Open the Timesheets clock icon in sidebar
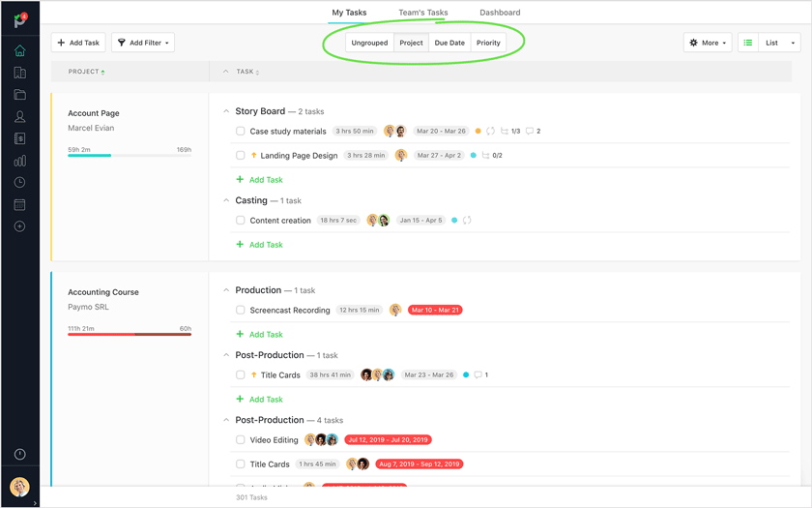812x508 pixels. (x=19, y=183)
